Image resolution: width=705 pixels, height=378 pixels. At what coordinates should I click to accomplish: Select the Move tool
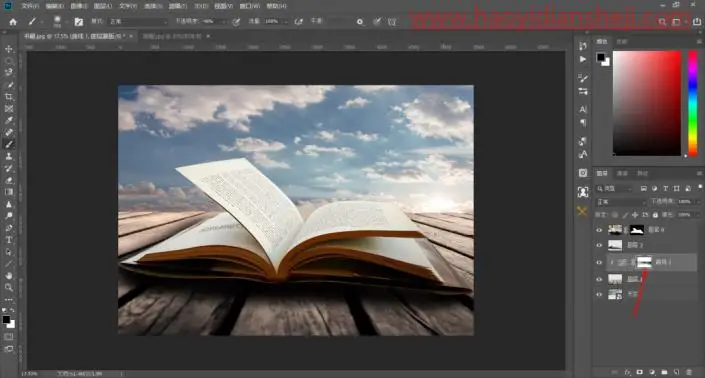coord(9,49)
